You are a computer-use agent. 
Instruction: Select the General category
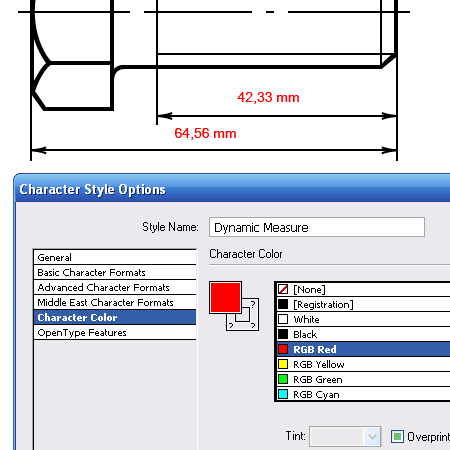115,257
